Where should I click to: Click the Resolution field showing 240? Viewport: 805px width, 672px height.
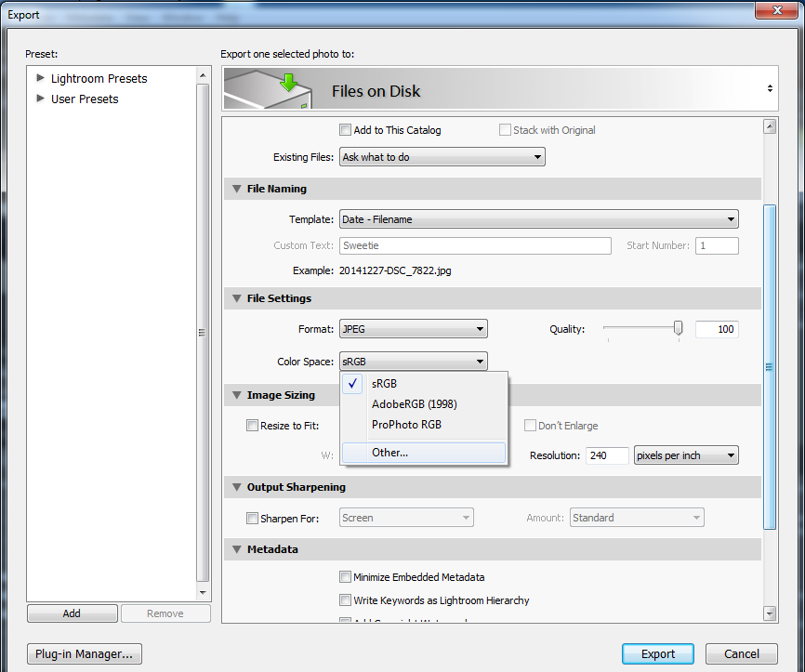[x=607, y=455]
